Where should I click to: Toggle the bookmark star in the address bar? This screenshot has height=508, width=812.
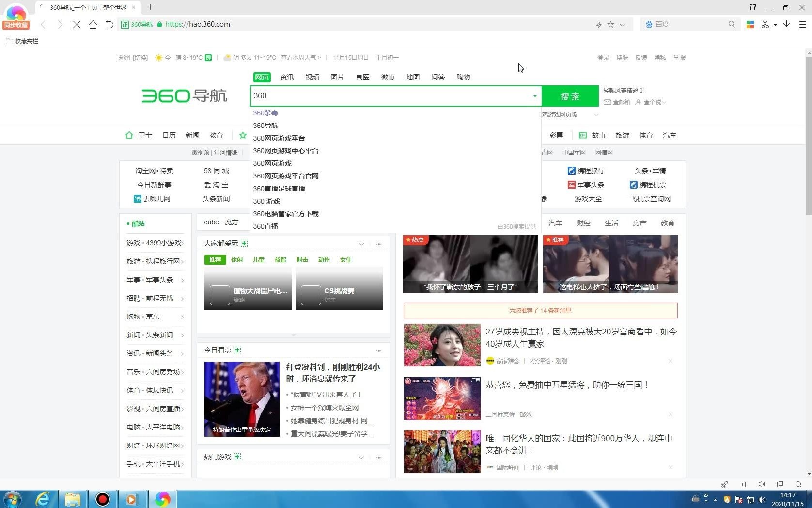coord(610,24)
